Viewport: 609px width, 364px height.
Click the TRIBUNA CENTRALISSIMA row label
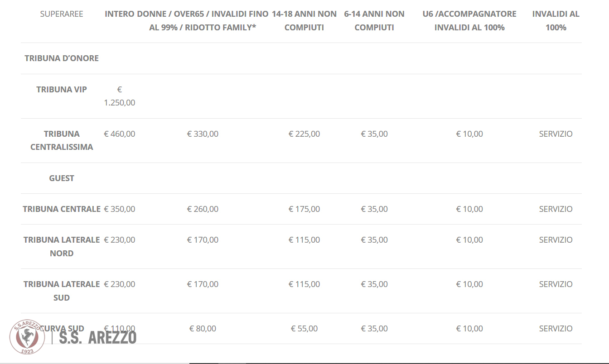click(62, 140)
